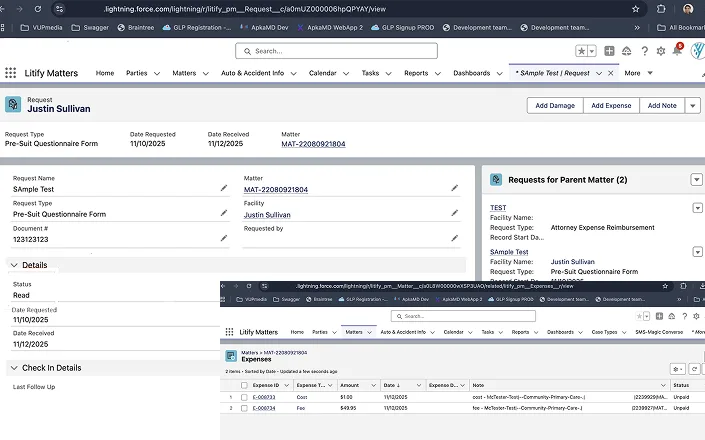Expand the Calendar nav dropdown in main window
Screen dimensions: 705x440
tap(346, 73)
